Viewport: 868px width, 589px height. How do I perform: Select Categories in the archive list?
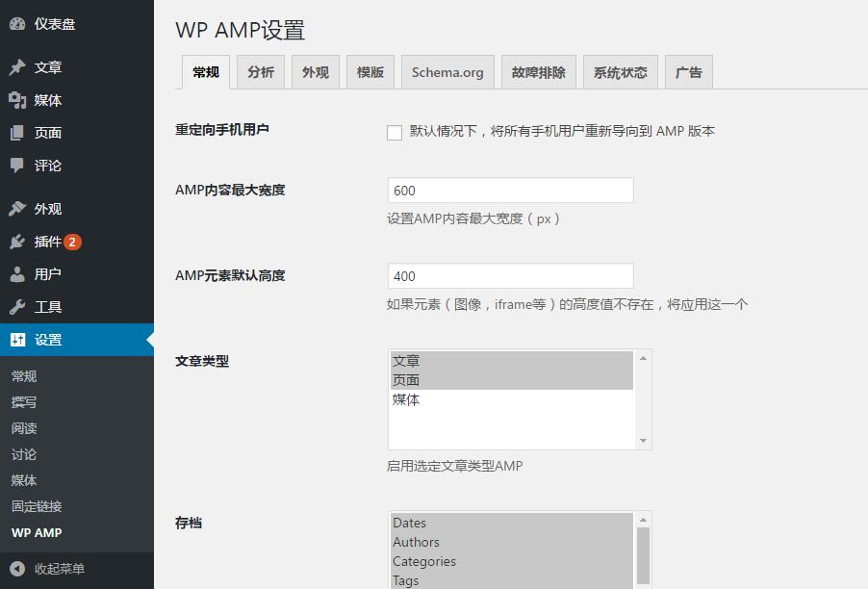[512, 561]
